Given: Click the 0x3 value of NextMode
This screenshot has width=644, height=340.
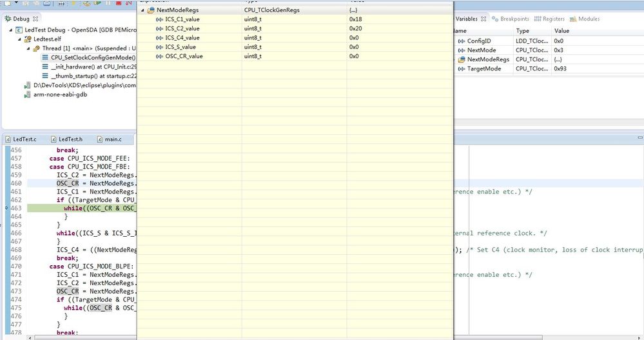Looking at the screenshot, I should 558,50.
